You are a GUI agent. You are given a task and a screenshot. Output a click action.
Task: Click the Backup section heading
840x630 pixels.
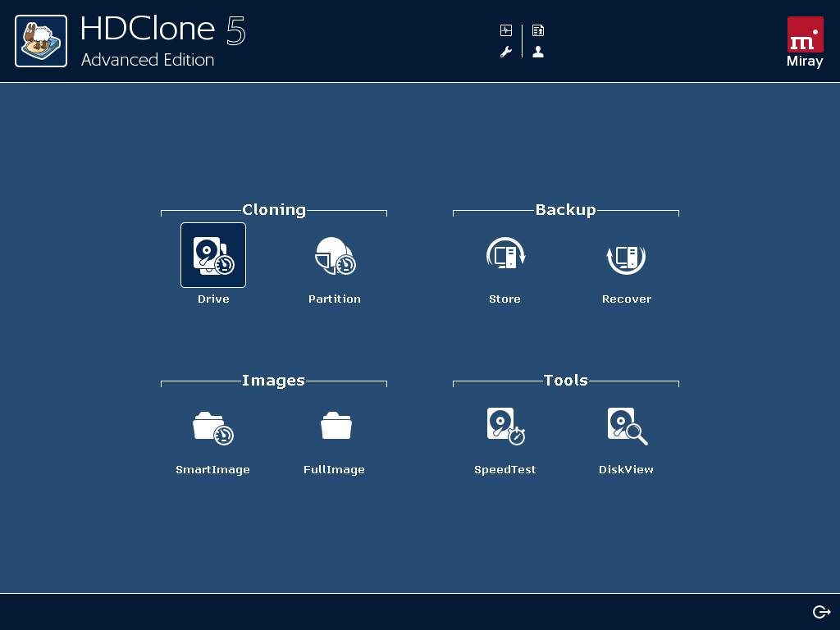[566, 209]
